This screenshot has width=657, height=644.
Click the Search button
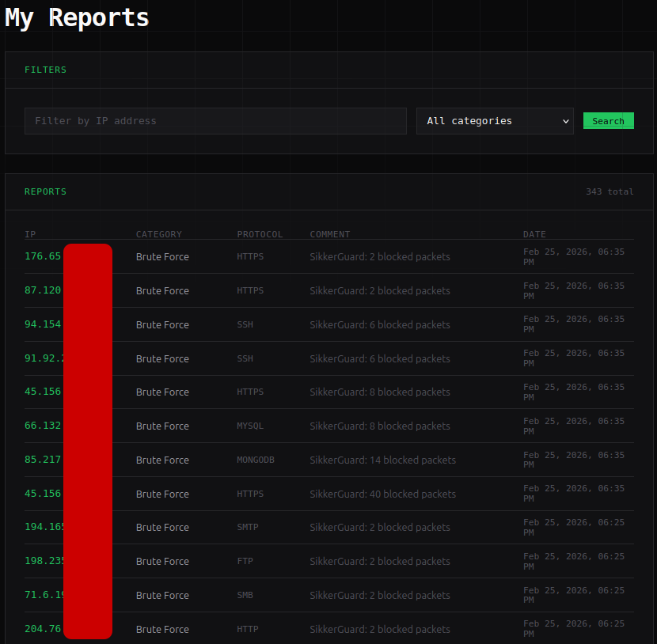tap(608, 120)
